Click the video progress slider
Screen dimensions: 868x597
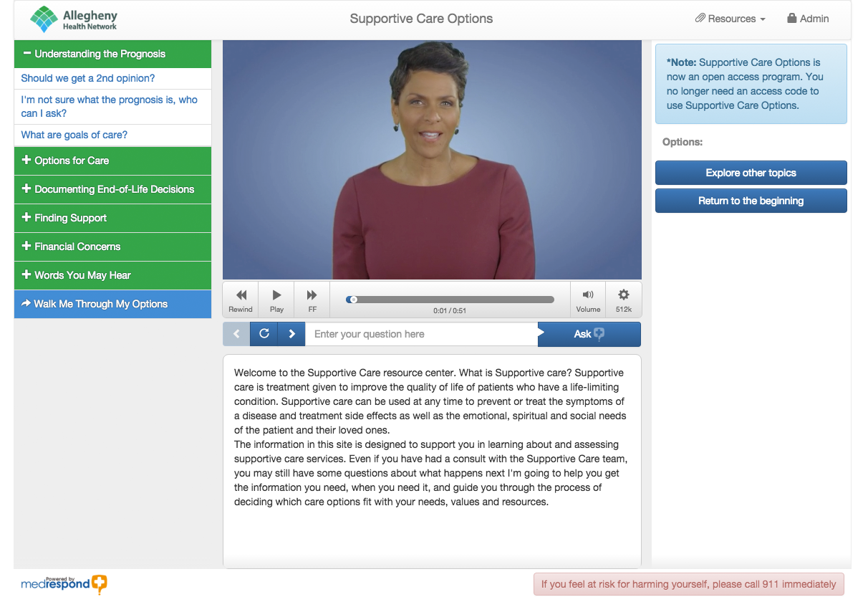click(x=450, y=300)
